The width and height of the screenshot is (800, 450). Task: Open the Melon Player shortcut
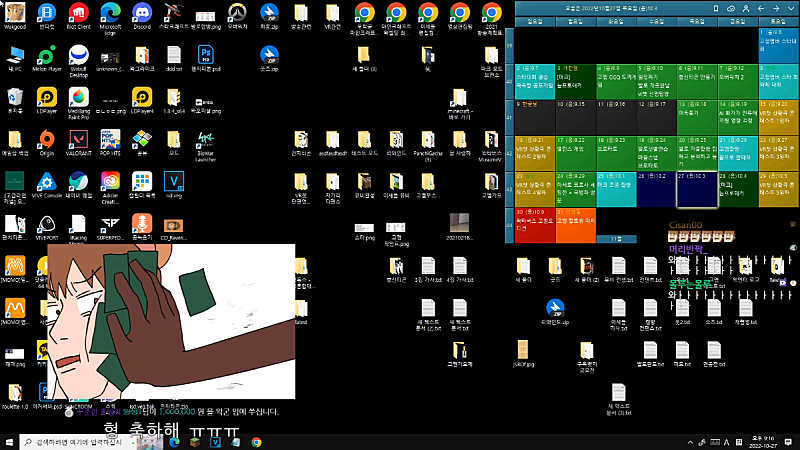[47, 56]
